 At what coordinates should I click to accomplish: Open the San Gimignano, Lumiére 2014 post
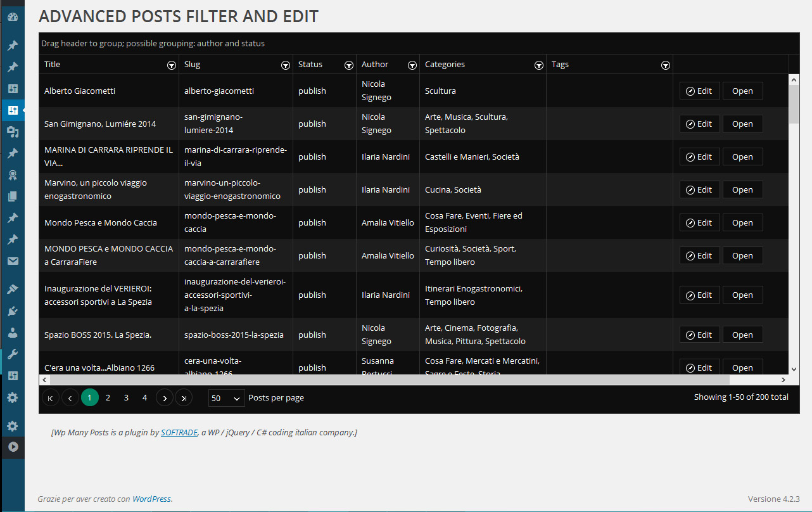[x=742, y=124]
